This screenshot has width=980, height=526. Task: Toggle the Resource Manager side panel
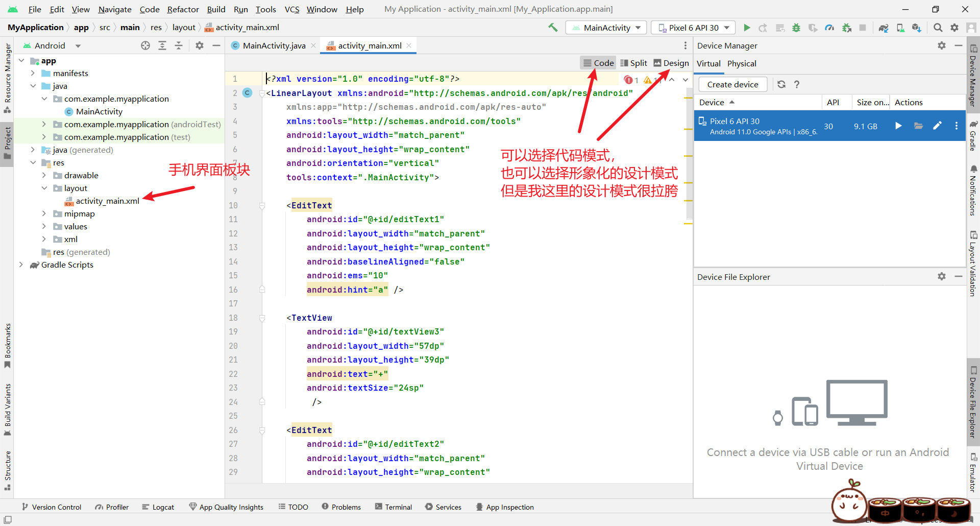point(7,78)
